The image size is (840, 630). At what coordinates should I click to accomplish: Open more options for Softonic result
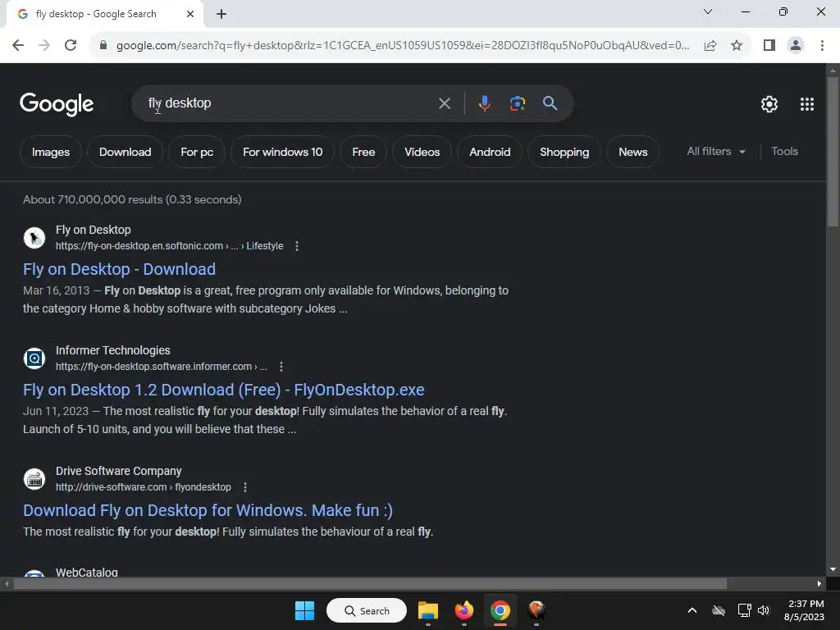click(x=297, y=246)
